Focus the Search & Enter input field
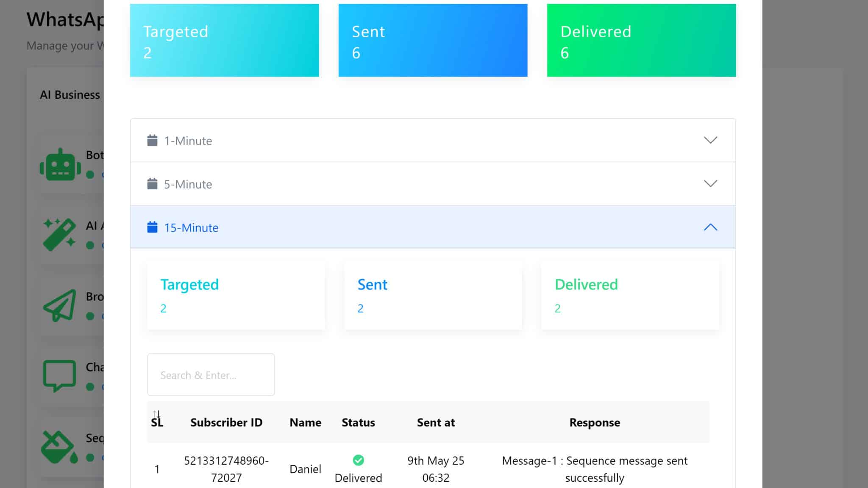Viewport: 868px width, 488px height. 211,375
